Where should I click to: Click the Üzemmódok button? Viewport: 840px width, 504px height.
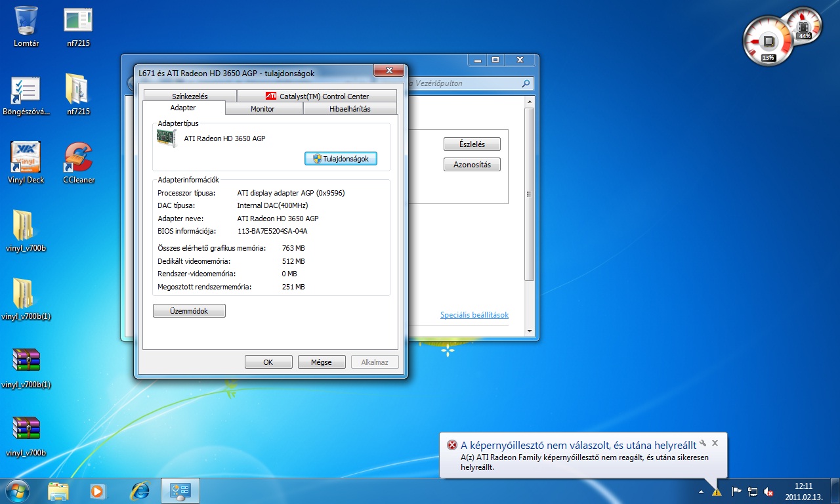coord(189,311)
